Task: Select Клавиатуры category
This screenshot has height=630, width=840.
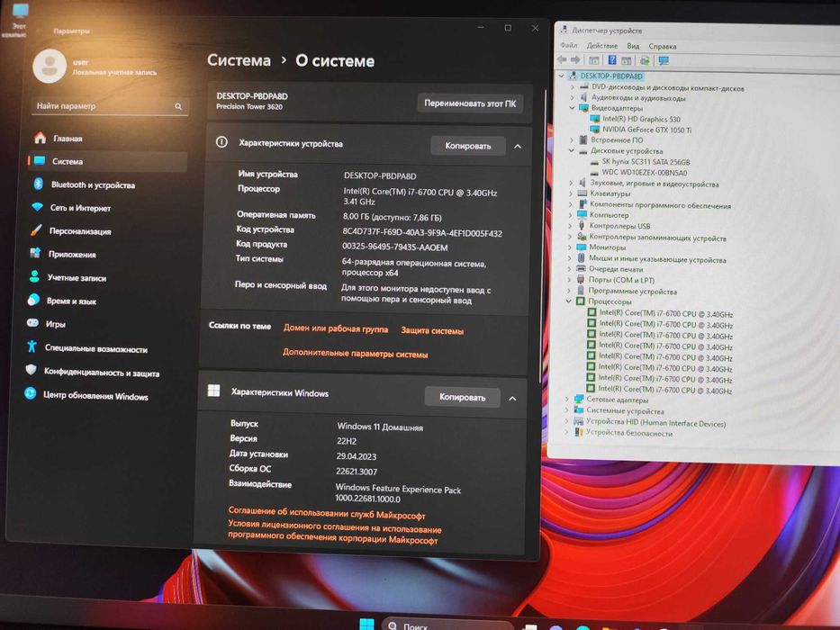Action: click(610, 193)
